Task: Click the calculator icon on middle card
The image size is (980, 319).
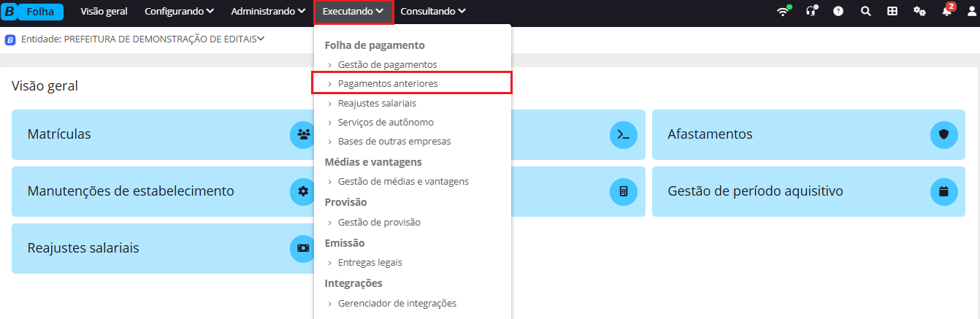Action: tap(623, 191)
